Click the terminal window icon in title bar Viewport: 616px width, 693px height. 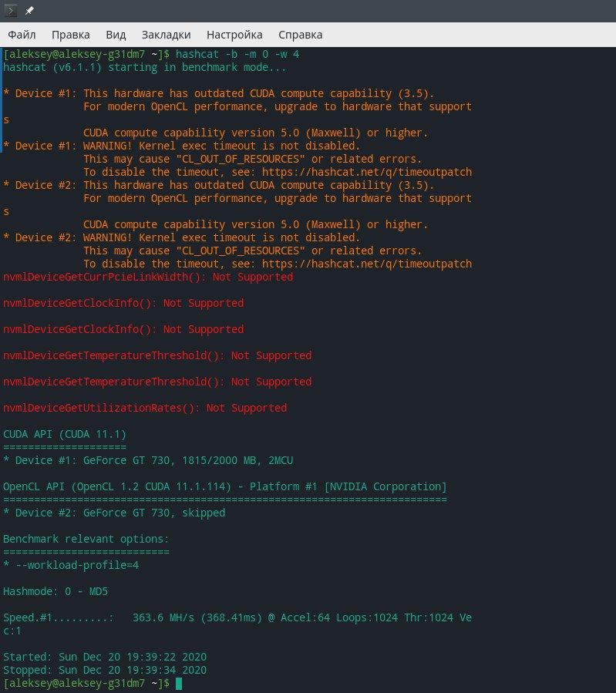pyautogui.click(x=10, y=10)
